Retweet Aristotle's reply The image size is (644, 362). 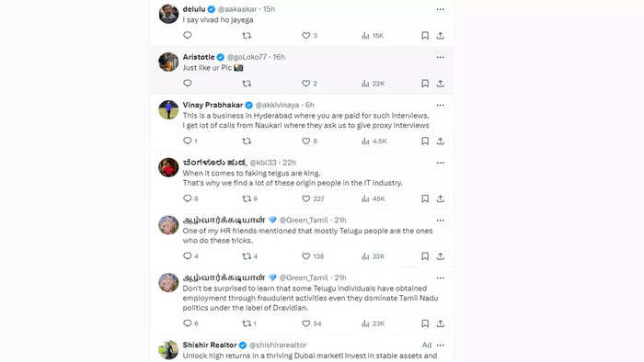247,84
